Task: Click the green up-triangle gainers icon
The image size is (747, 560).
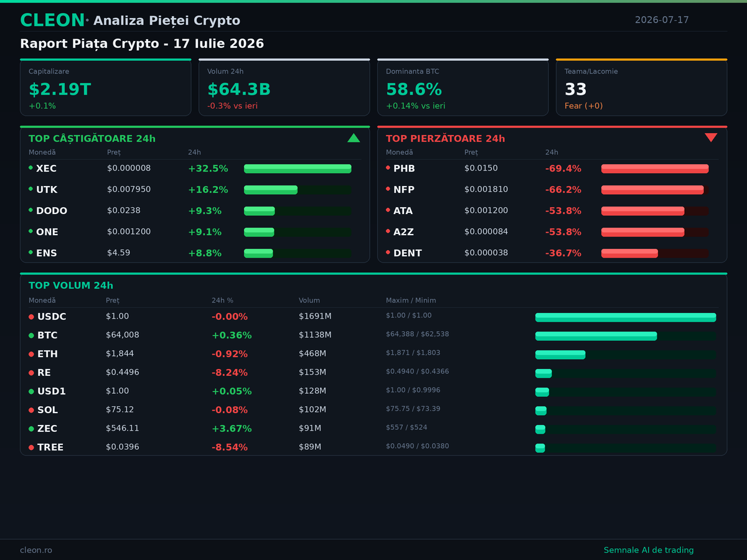Action: coord(354,138)
